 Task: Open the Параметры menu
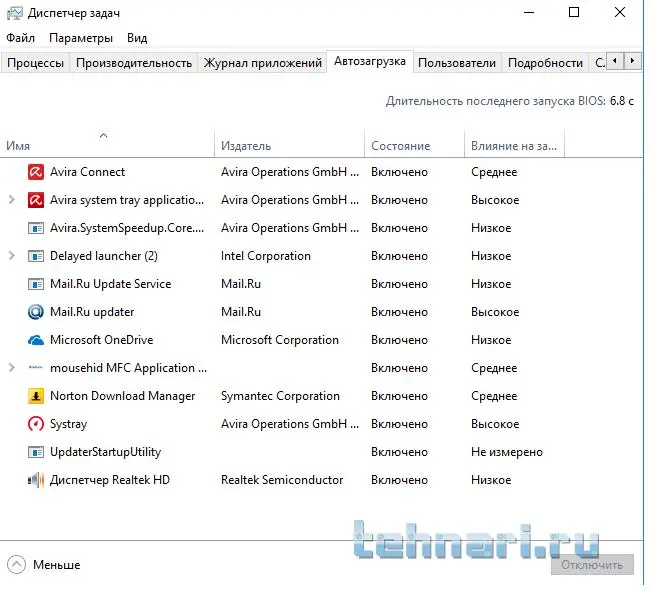(x=81, y=38)
